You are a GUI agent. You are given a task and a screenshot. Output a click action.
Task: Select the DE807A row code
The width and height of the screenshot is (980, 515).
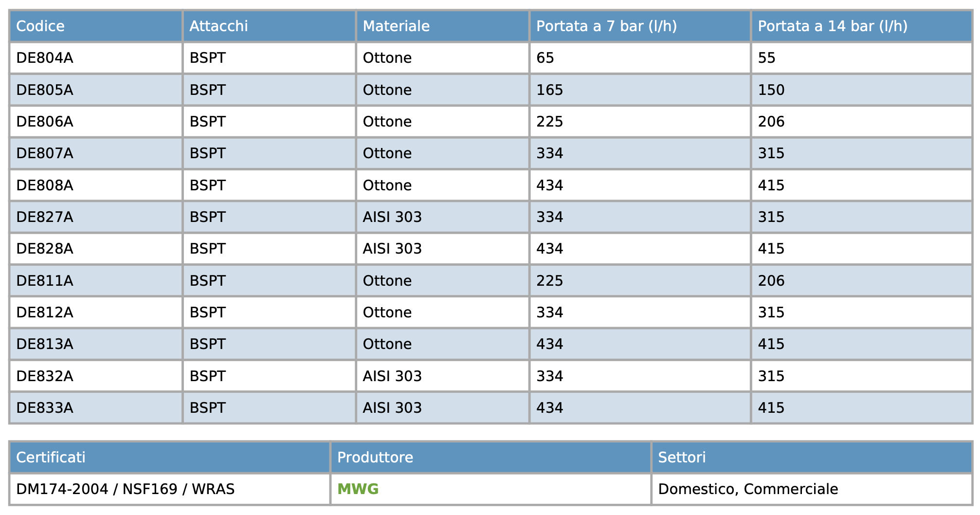45,153
